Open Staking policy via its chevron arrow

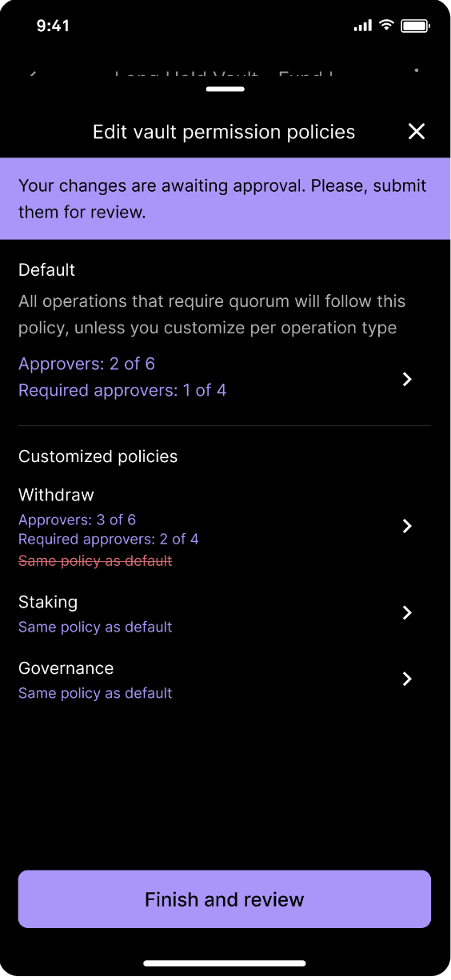[x=407, y=613]
